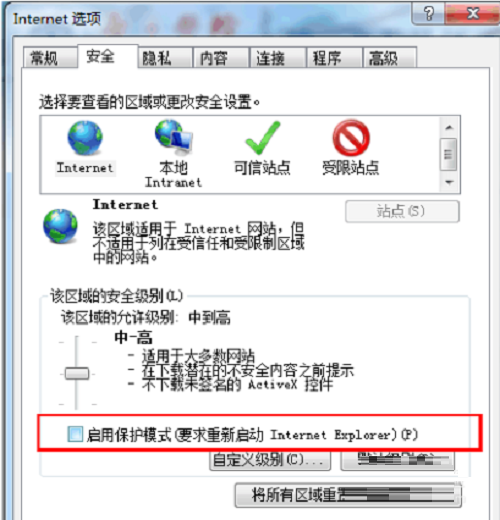Click the zone list scroll down arrow
The image size is (500, 520).
pyautogui.click(x=449, y=182)
